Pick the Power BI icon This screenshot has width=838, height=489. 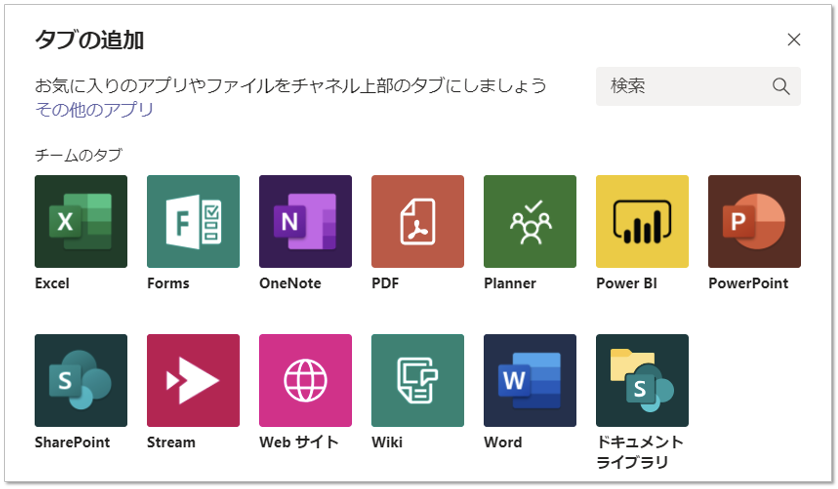[642, 221]
